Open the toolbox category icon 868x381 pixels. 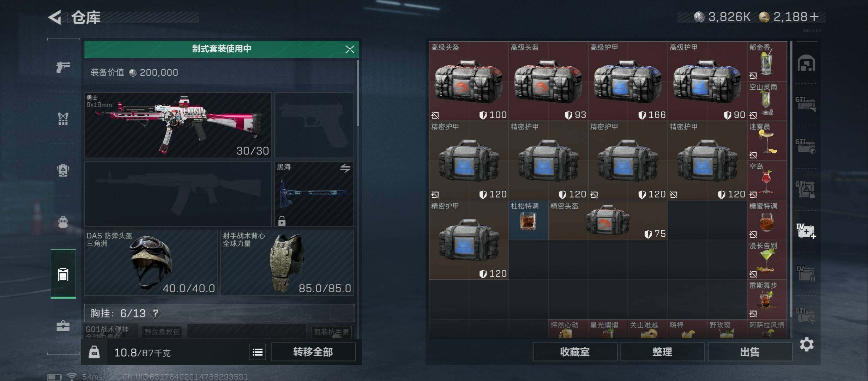(63, 325)
